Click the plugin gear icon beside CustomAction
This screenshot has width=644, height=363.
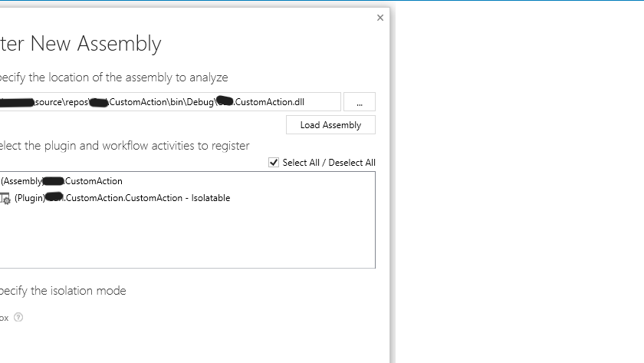coord(5,199)
